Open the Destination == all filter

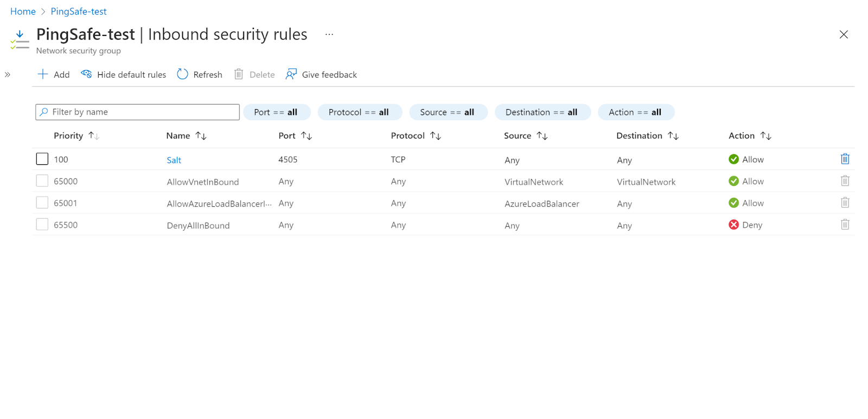[541, 112]
